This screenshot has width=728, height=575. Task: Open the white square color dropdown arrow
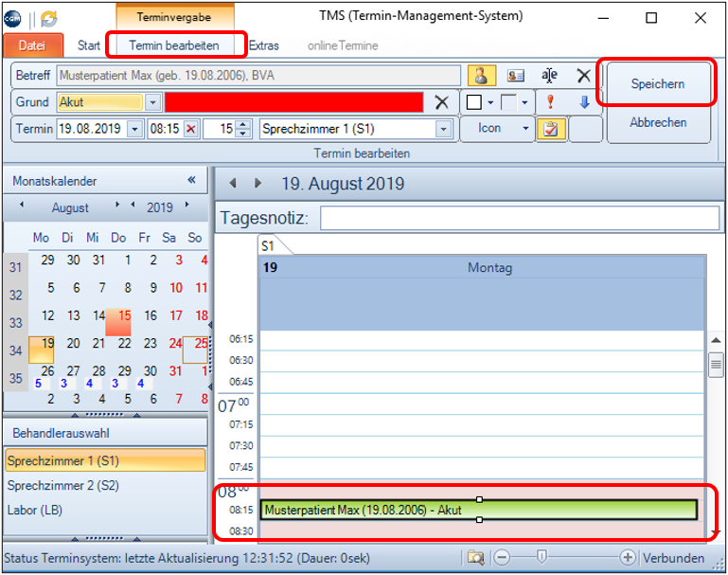coord(490,102)
